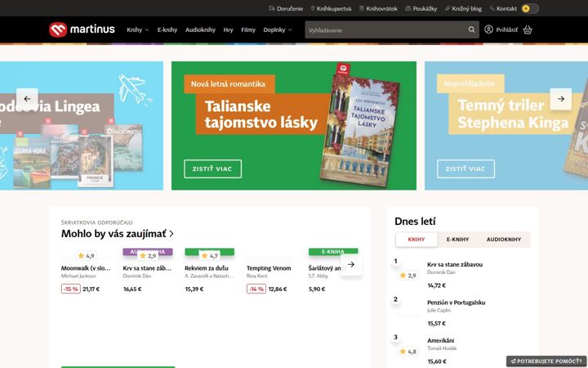Show the previous banner with left arrow
The height and width of the screenshot is (368, 588).
coord(28,99)
